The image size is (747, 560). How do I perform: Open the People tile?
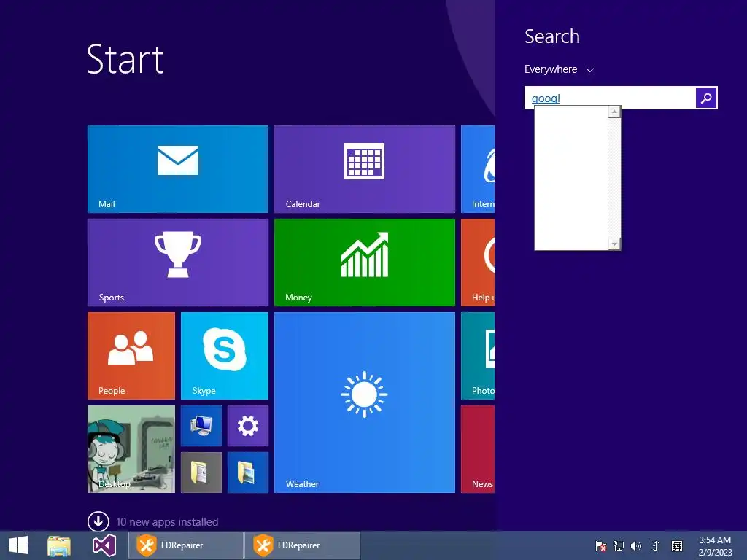[131, 356]
